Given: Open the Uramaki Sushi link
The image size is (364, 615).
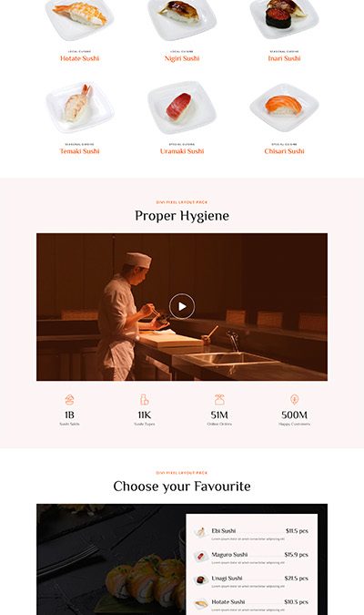Looking at the screenshot, I should (x=182, y=151).
